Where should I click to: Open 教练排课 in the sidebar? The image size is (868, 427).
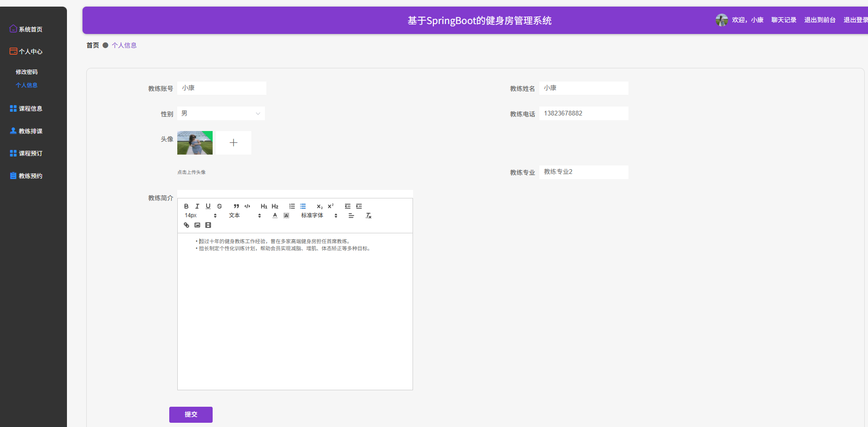[x=31, y=131]
